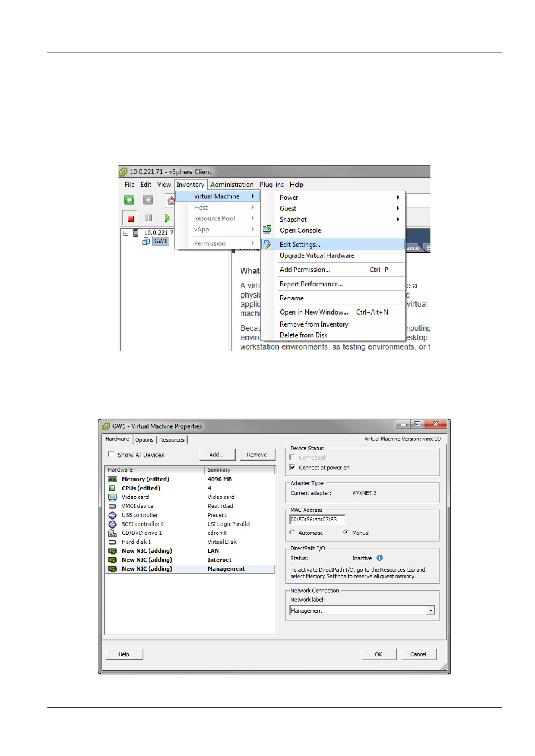Viewport: 535px width, 756px height.
Task: Click the Video card monitor icon
Action: [112, 497]
